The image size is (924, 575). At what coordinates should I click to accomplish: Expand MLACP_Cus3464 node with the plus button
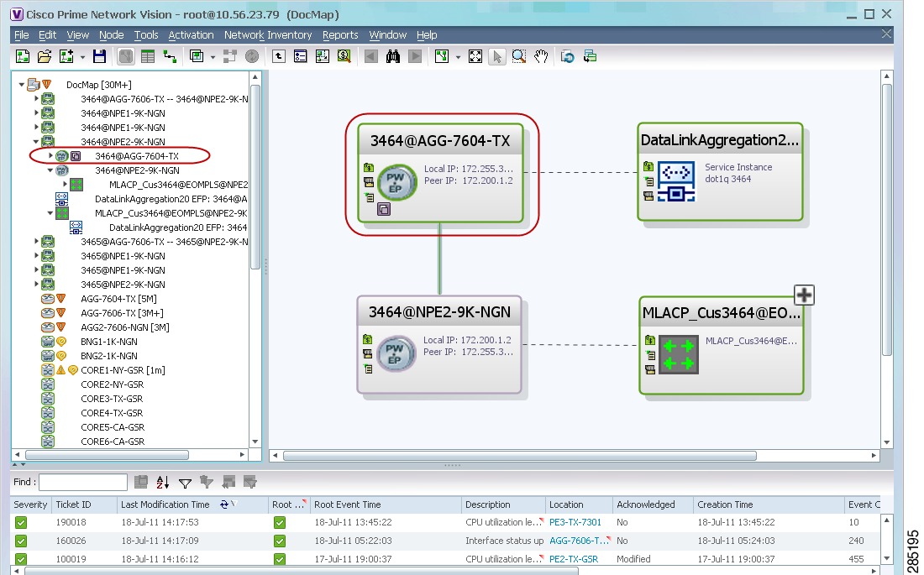tap(805, 295)
